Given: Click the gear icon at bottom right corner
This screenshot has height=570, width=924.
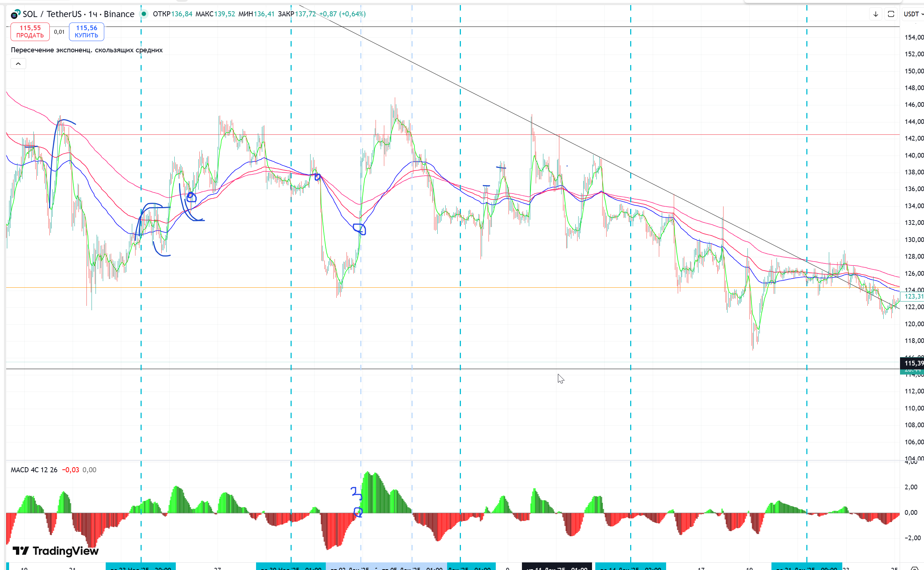Looking at the screenshot, I should pos(915,568).
